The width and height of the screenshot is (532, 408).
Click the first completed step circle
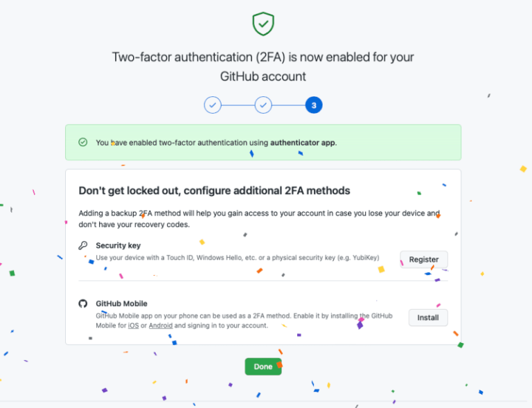point(213,105)
